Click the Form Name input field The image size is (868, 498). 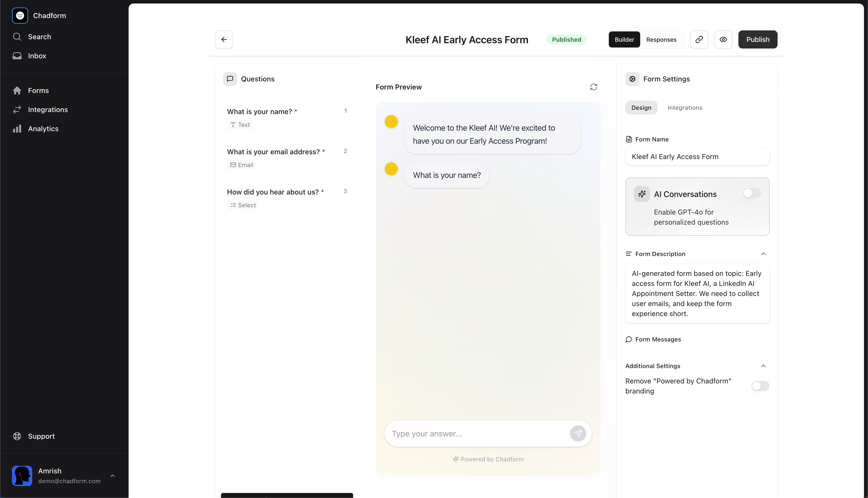pos(697,157)
